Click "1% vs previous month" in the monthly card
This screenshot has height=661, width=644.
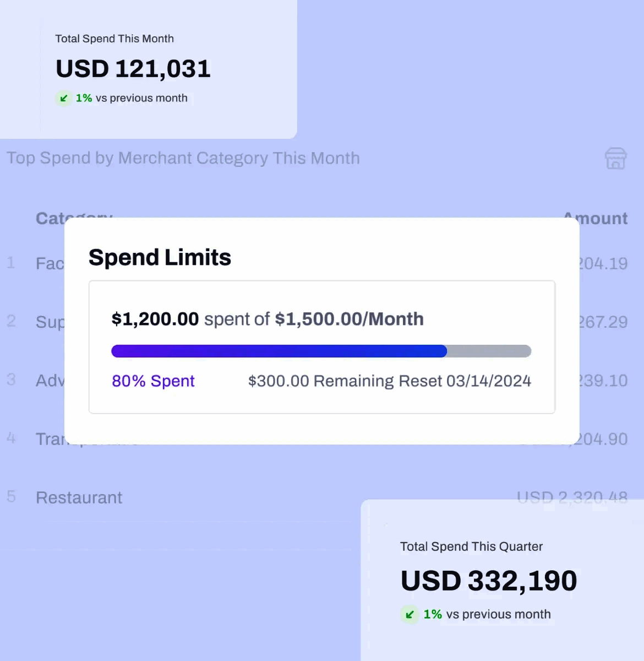click(132, 98)
